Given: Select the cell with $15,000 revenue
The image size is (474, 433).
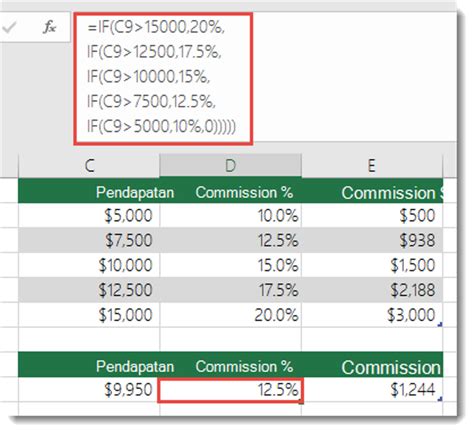Looking at the screenshot, I should tap(89, 315).
